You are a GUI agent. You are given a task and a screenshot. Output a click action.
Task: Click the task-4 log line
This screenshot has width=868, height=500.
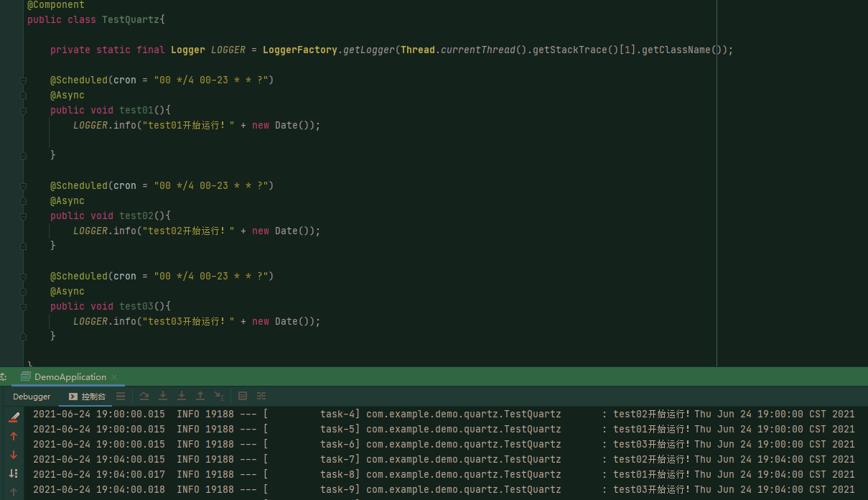[444, 414]
